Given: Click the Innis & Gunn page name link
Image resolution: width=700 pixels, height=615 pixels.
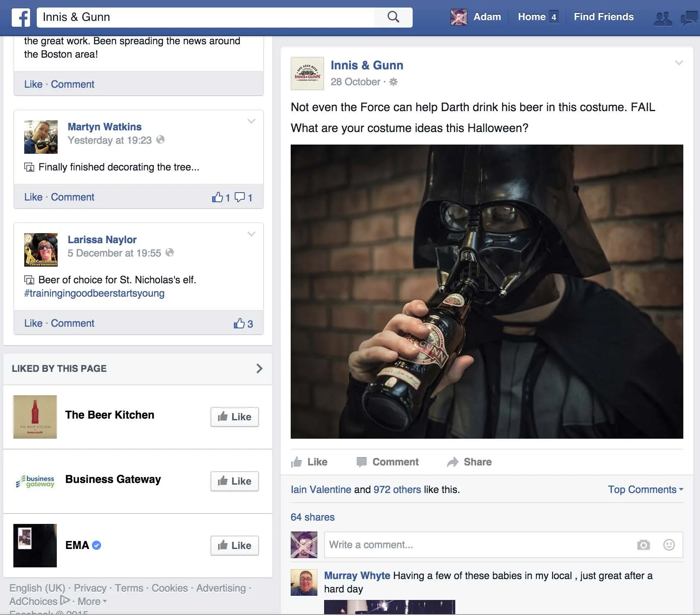Looking at the screenshot, I should (x=367, y=65).
